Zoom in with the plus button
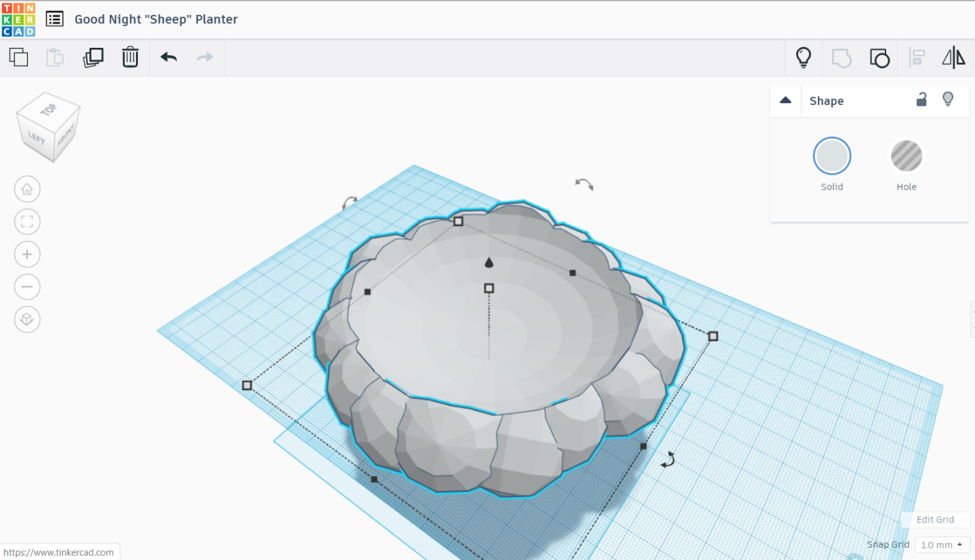Image resolution: width=975 pixels, height=560 pixels. tap(27, 254)
